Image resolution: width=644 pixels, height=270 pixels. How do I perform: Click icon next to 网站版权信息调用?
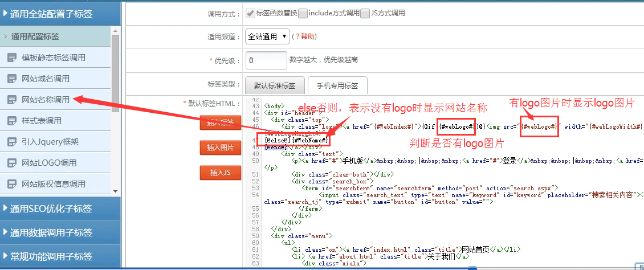[11, 184]
